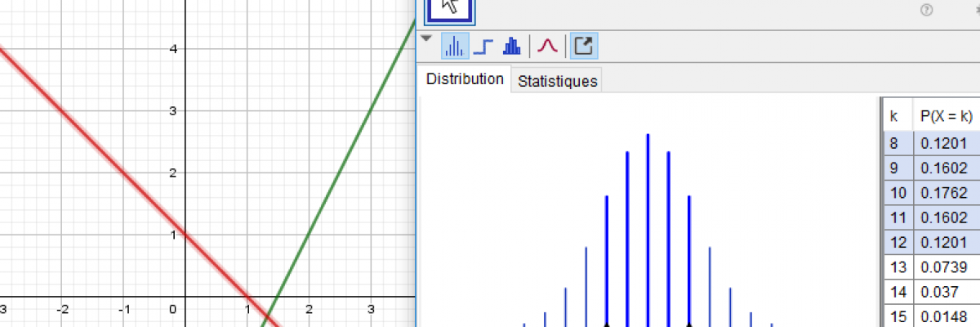The image size is (980, 327).
Task: Select the table row for k = 12
Action: pyautogui.click(x=932, y=243)
